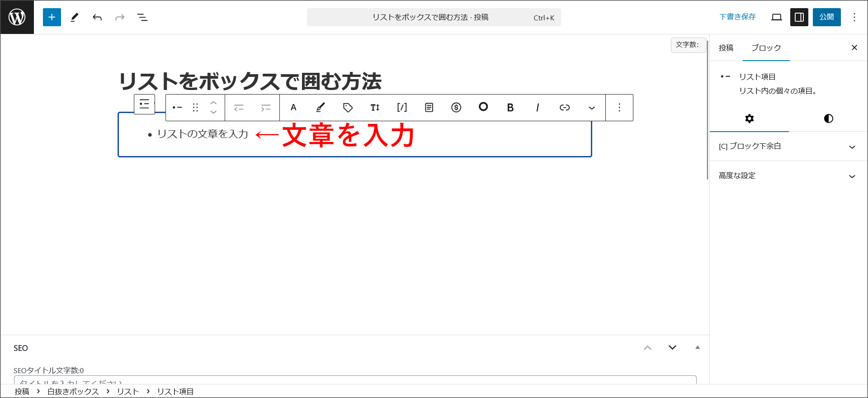Select リスト項目 in the breadcrumb
Image resolution: width=868 pixels, height=398 pixels.
tap(175, 392)
